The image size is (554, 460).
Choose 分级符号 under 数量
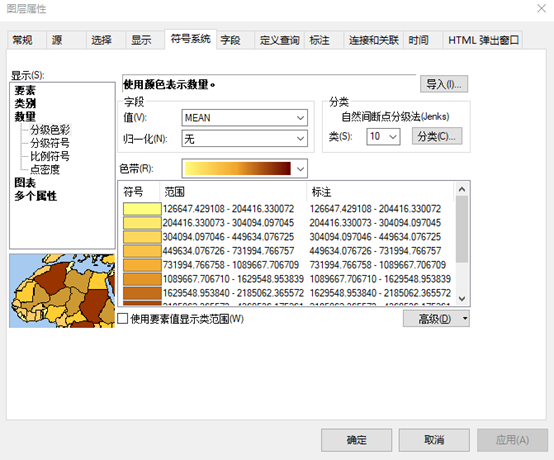point(50,143)
